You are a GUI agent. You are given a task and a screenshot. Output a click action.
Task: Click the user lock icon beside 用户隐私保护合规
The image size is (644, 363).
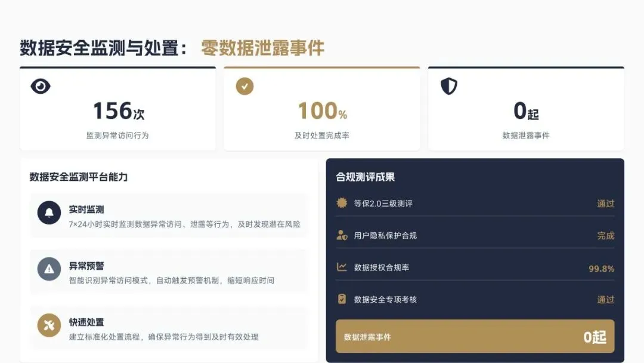point(342,235)
